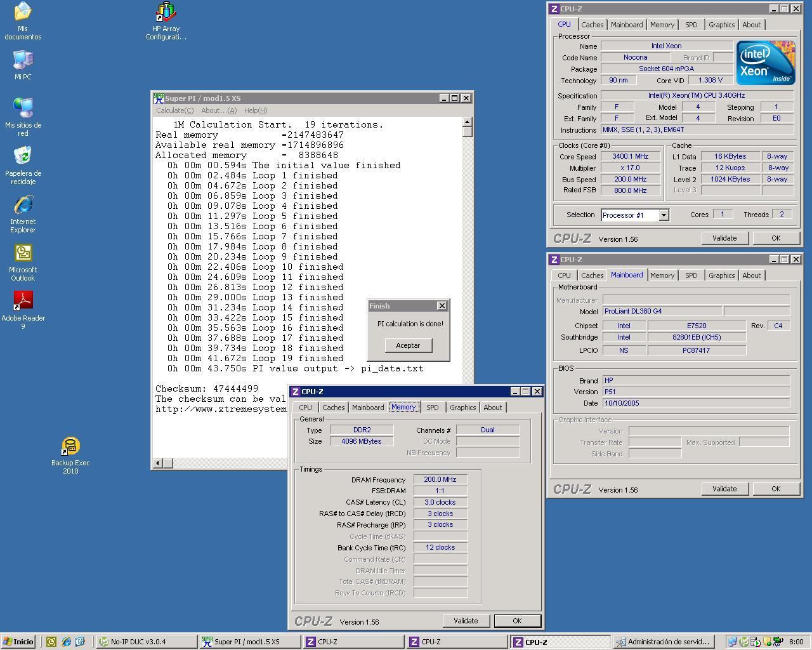812x650 pixels.
Task: Open the Inicio start menu
Action: [x=18, y=642]
